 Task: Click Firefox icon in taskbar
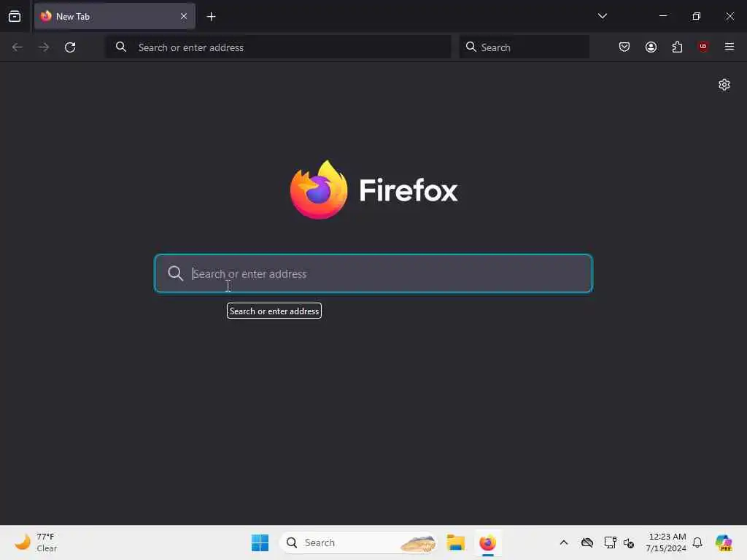coord(488,542)
